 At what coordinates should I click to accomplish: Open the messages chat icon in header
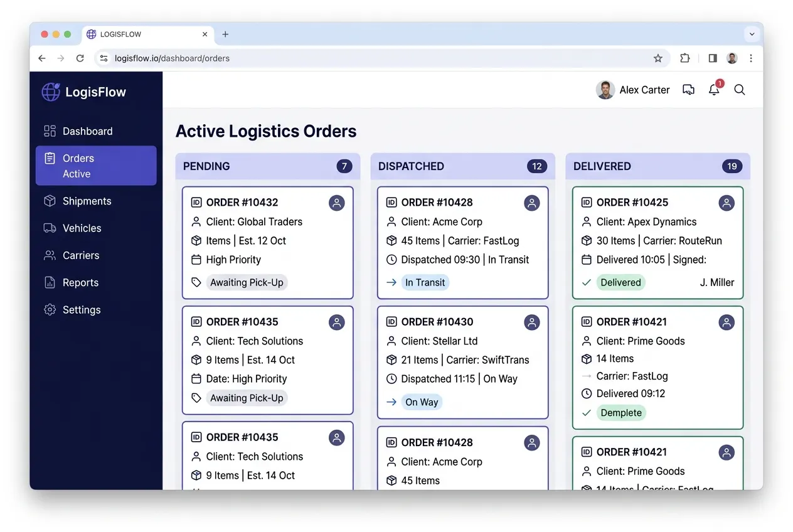[688, 90]
